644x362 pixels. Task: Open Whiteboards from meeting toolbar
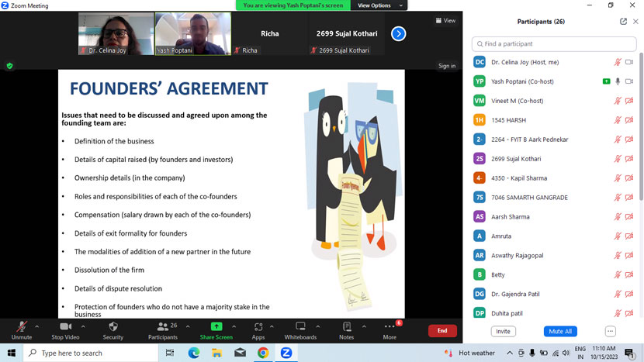[300, 327]
